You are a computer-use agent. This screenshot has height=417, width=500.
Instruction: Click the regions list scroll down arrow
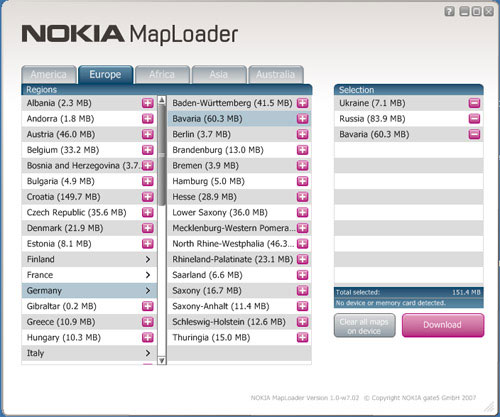coord(162,360)
